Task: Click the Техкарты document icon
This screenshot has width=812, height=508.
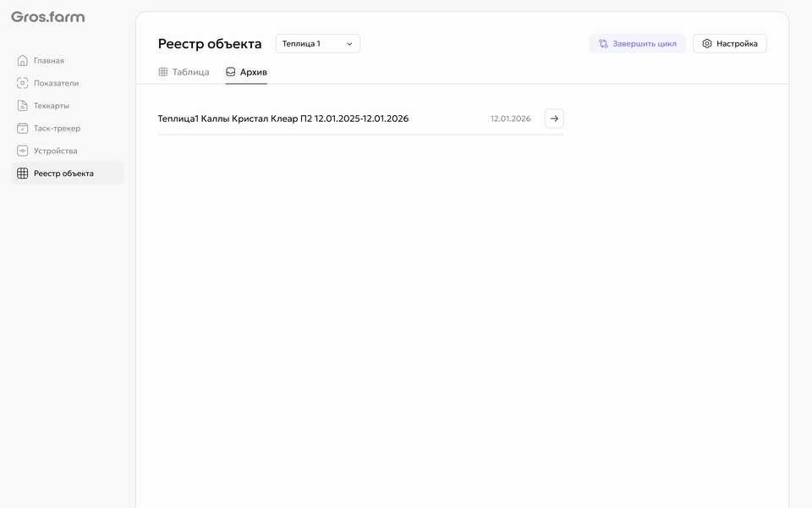Action: pyautogui.click(x=22, y=106)
